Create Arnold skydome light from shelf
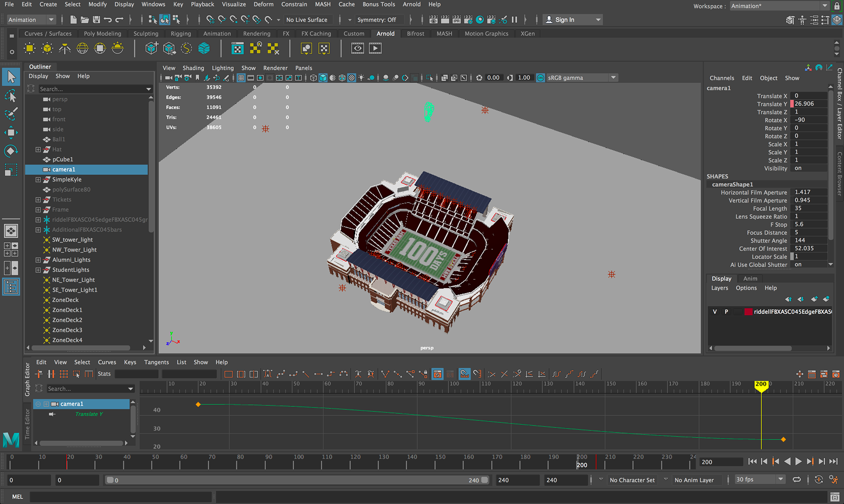Image resolution: width=844 pixels, height=504 pixels. pyautogui.click(x=82, y=48)
